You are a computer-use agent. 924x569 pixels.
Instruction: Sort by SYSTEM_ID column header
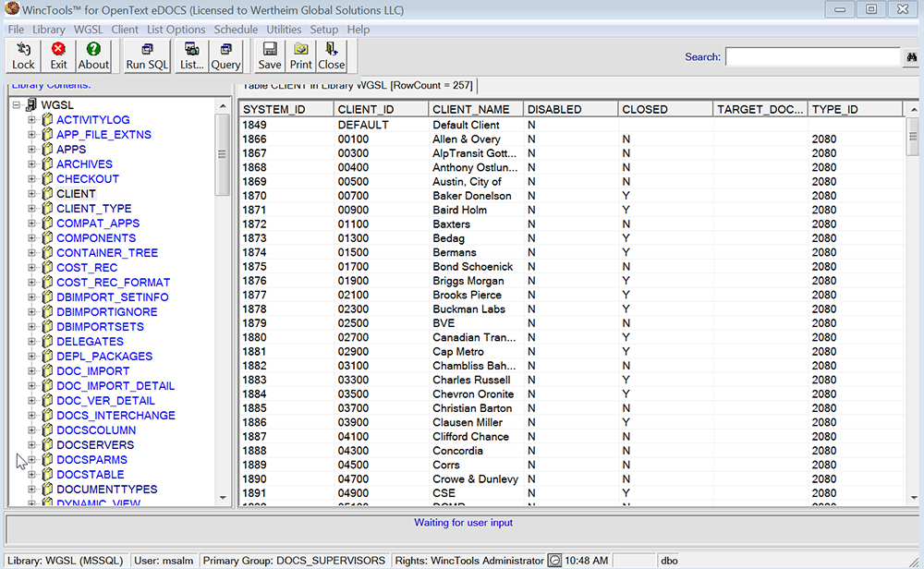point(286,109)
